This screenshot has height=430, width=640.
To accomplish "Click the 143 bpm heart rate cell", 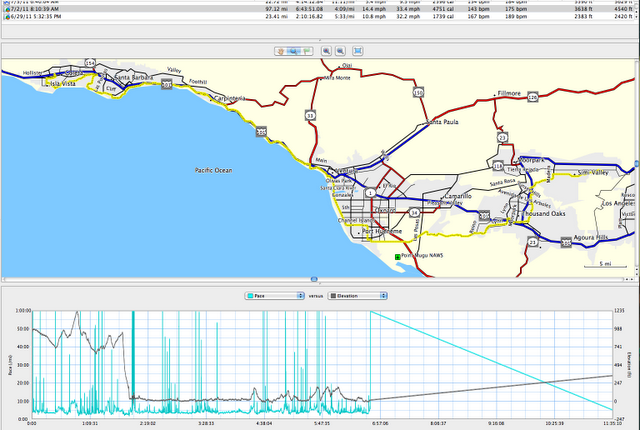I will pyautogui.click(x=478, y=9).
